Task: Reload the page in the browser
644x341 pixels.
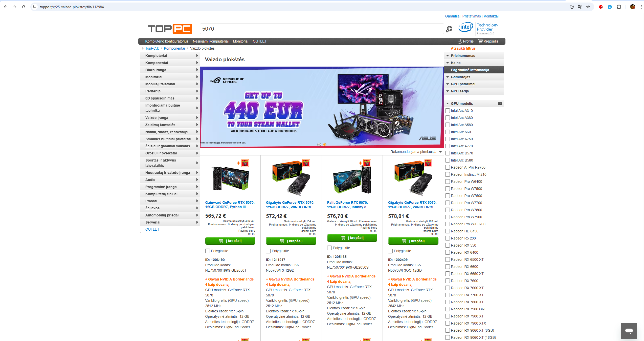Action: coord(24,7)
